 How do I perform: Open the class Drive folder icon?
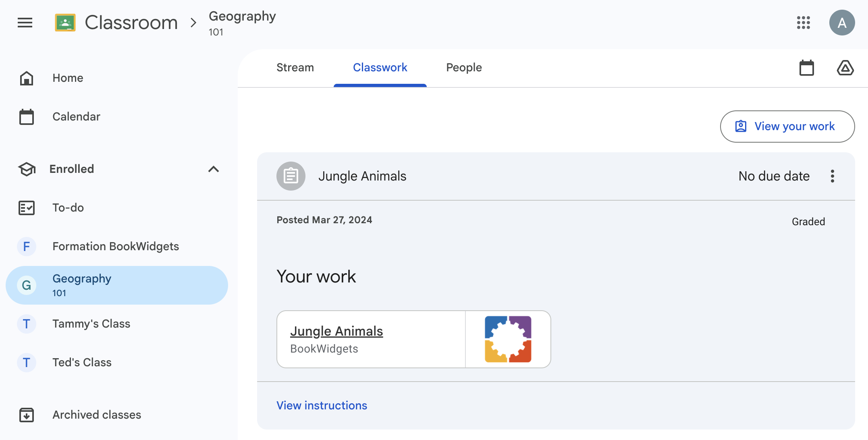pos(845,68)
